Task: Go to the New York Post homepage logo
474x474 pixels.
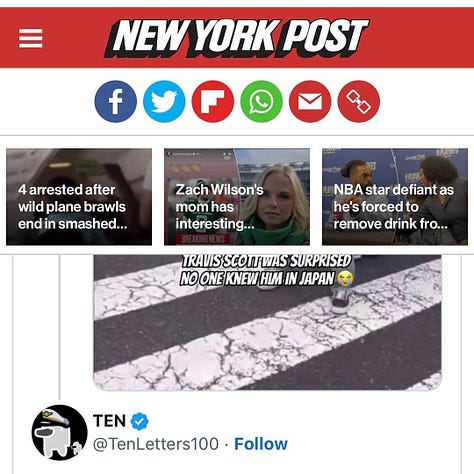Action: coord(237,38)
